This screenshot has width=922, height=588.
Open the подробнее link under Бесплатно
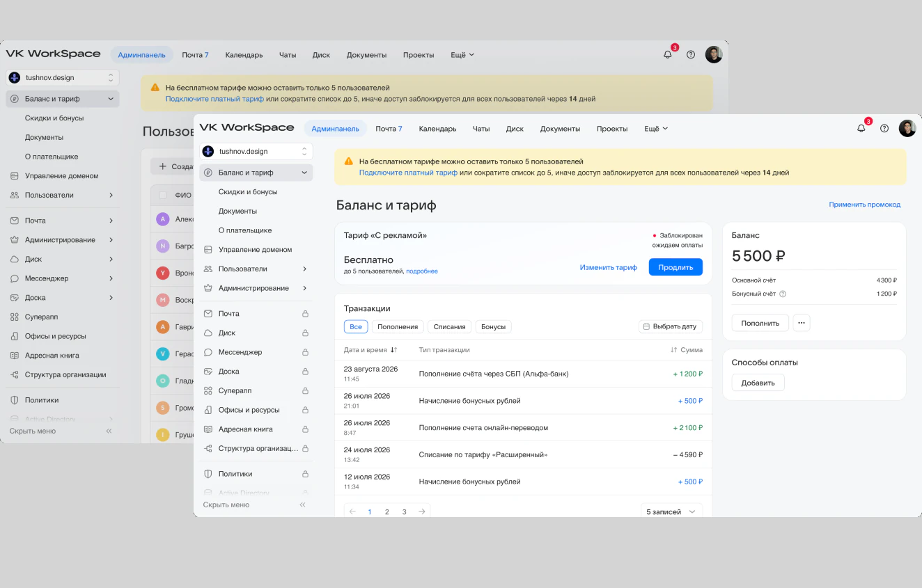pos(422,271)
